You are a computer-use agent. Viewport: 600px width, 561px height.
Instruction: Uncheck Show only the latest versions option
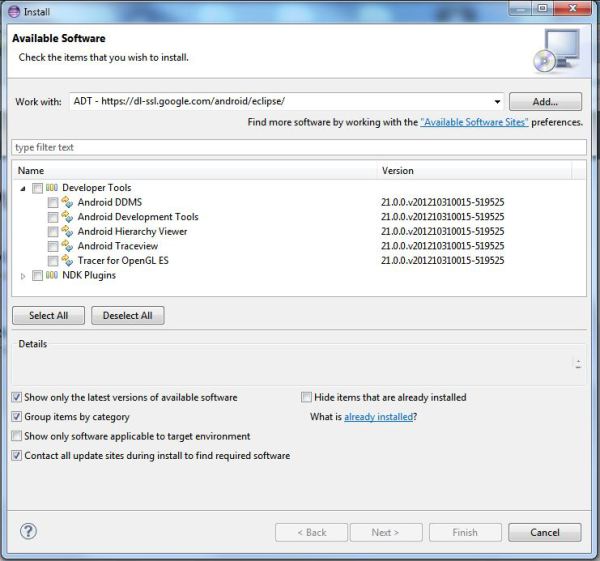coord(16,397)
